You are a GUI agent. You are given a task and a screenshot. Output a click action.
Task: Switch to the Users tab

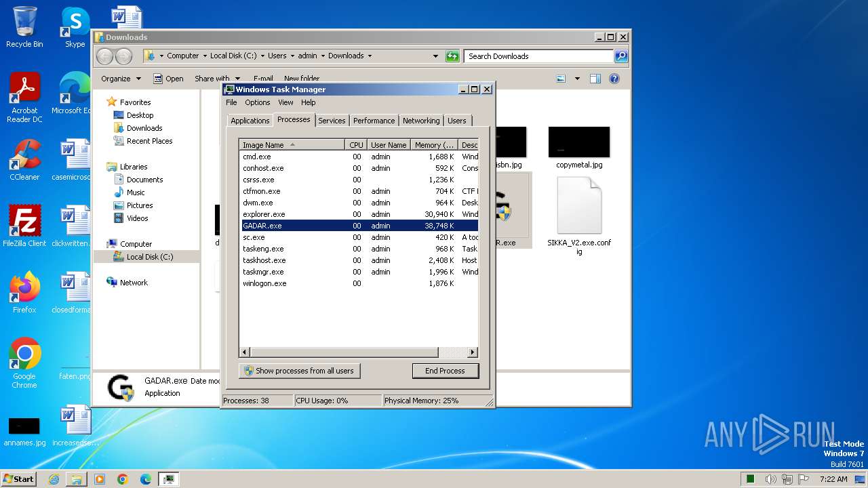coord(457,121)
